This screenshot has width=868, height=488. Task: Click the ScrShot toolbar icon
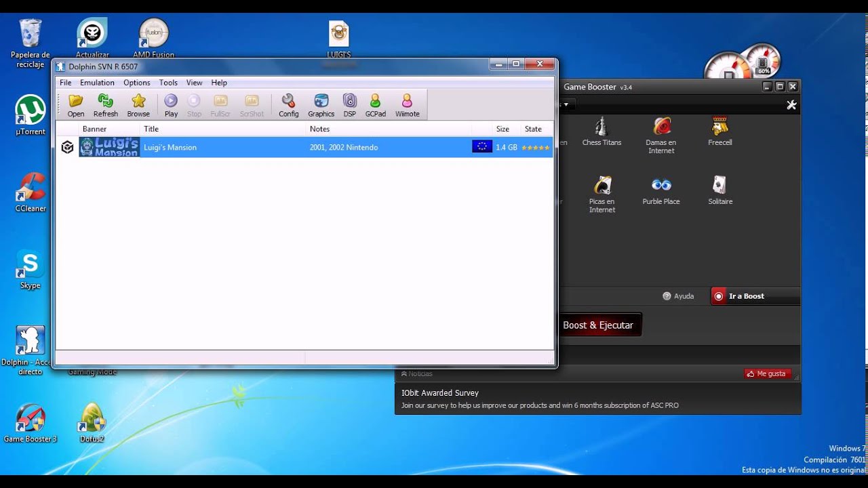coord(252,106)
